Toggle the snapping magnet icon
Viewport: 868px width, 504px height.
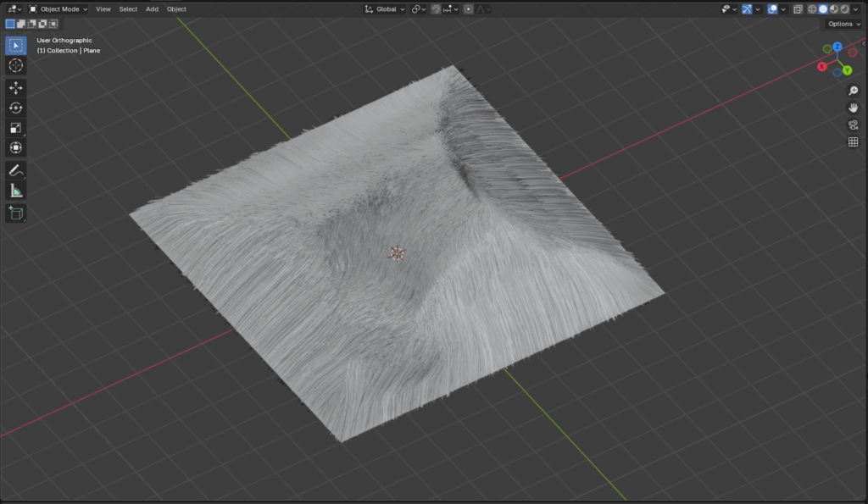pos(436,8)
